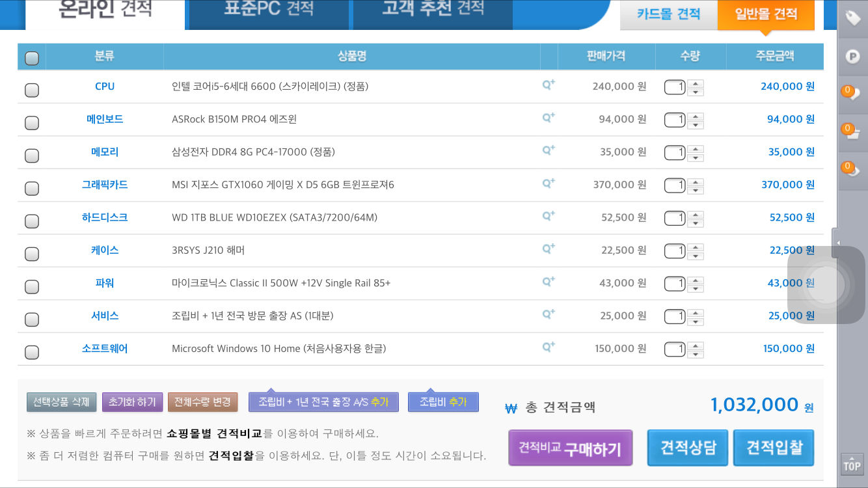Click the 선택상품 삭제 button

62,402
